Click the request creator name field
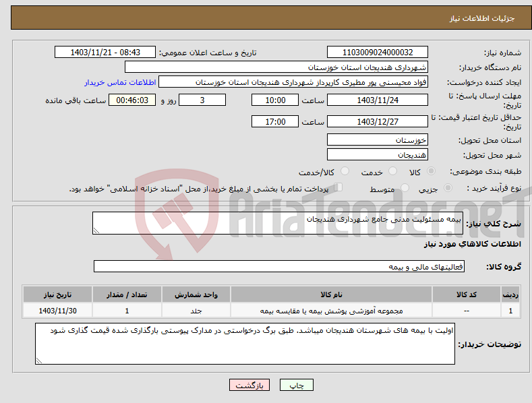532x403 pixels. pos(293,82)
